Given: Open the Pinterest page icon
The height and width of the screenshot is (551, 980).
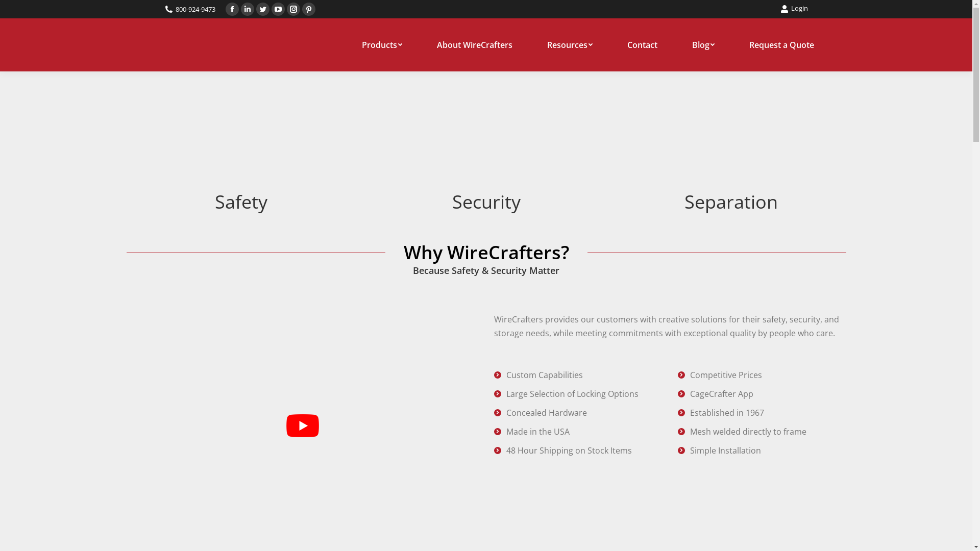Looking at the screenshot, I should (309, 9).
